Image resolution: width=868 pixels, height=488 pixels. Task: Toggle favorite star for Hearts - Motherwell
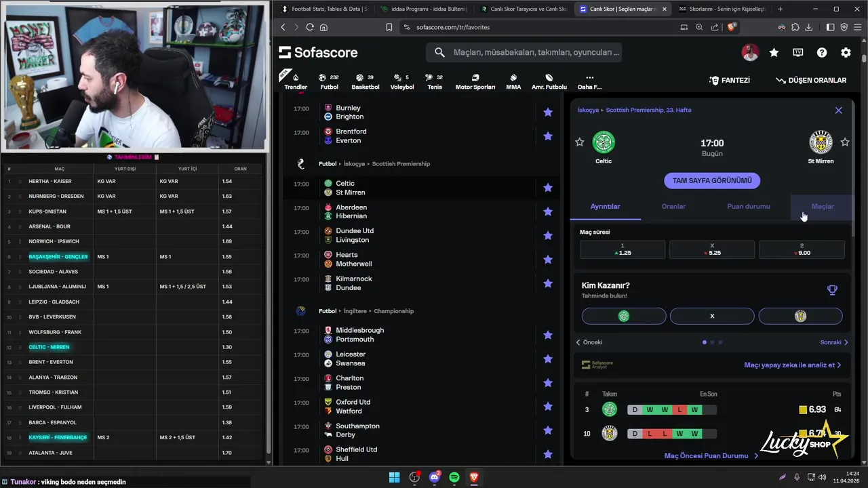[x=548, y=260]
